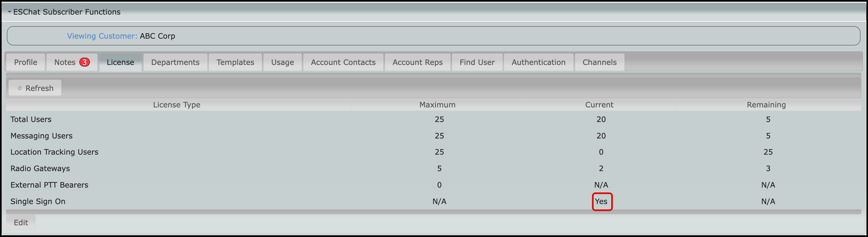Select the License tab
Image resolution: width=868 pixels, height=237 pixels.
[x=120, y=62]
